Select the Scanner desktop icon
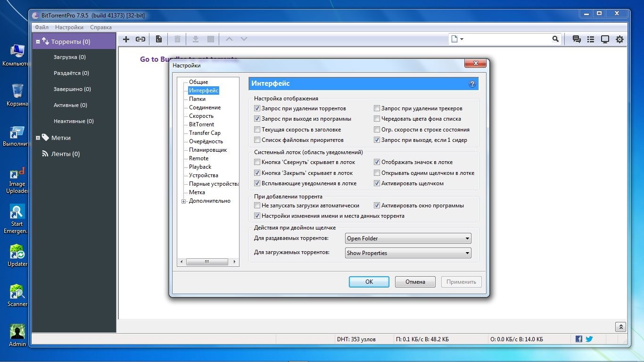This screenshot has width=644, height=362. (x=17, y=296)
